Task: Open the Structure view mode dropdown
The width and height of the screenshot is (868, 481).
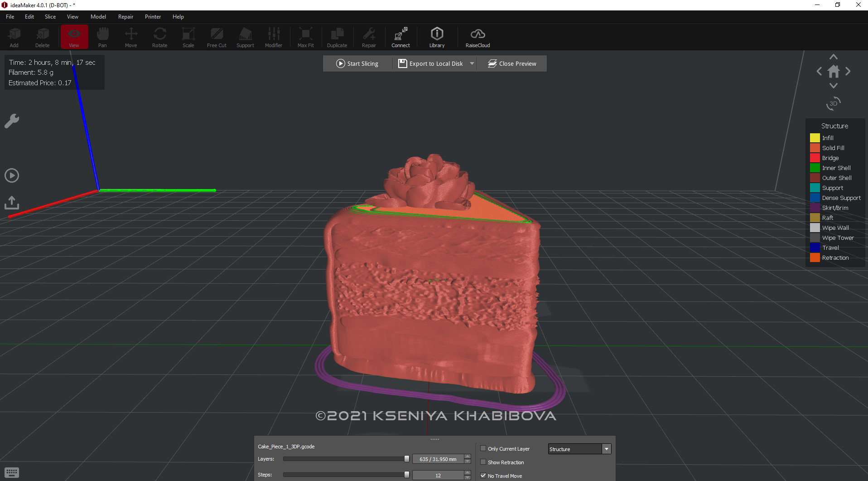Action: tap(606, 449)
